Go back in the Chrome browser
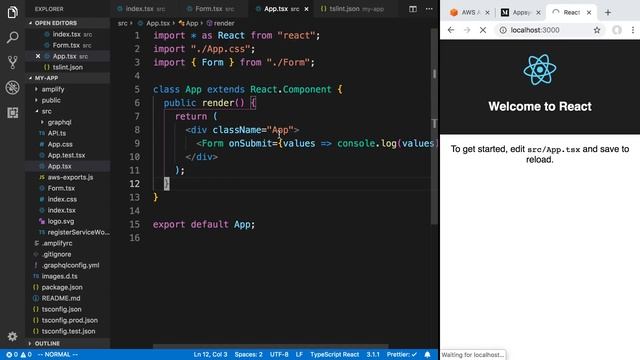Screen dimensions: 640x360 [451, 30]
